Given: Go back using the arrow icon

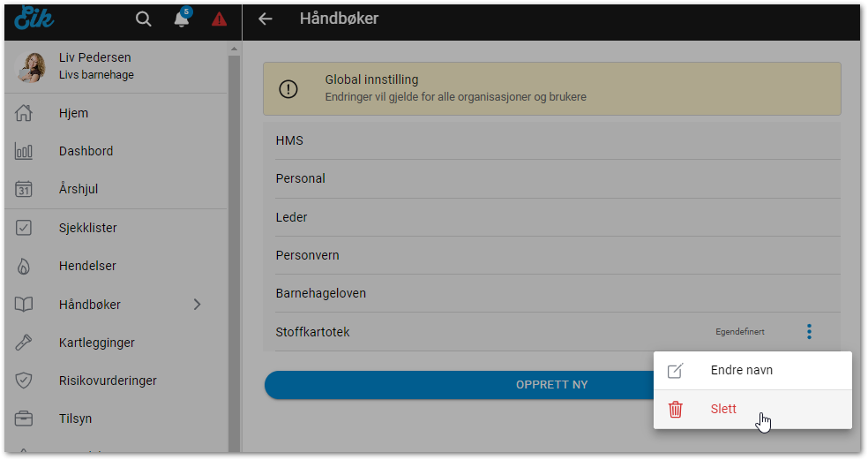Looking at the screenshot, I should (265, 19).
